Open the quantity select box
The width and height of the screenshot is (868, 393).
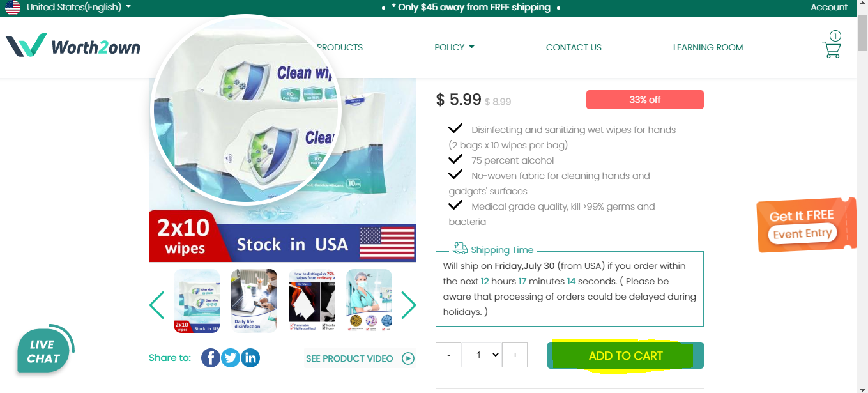(x=482, y=355)
